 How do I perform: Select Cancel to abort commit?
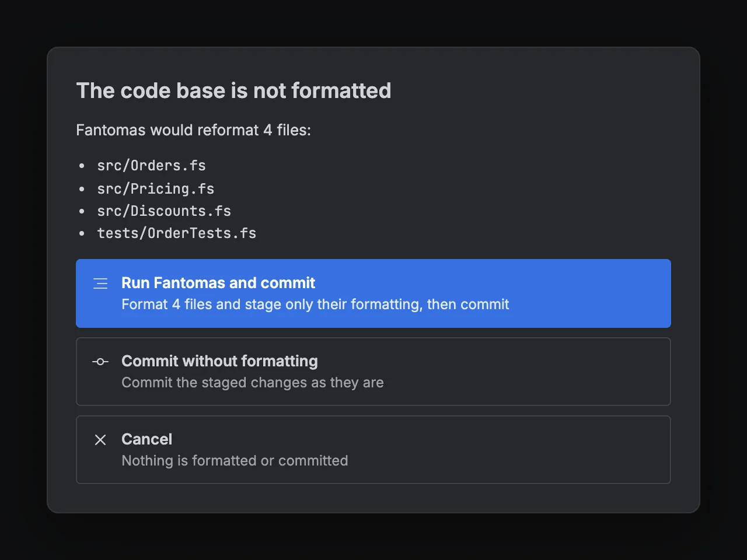tap(373, 450)
